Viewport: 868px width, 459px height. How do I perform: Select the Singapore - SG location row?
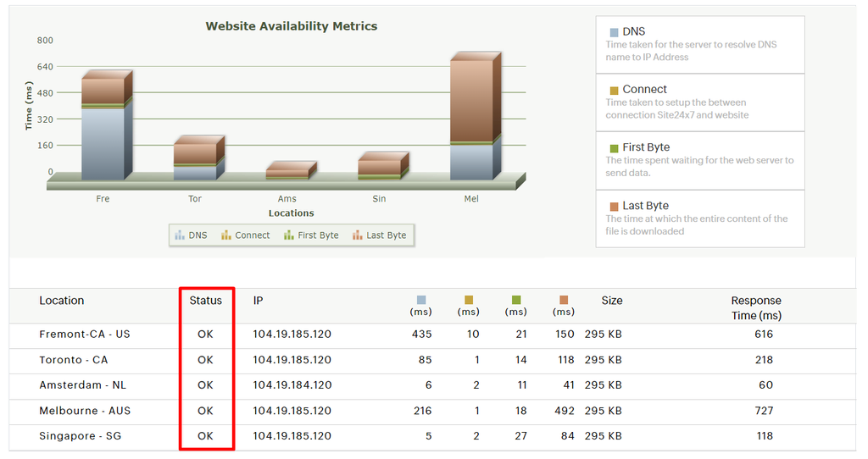432,436
